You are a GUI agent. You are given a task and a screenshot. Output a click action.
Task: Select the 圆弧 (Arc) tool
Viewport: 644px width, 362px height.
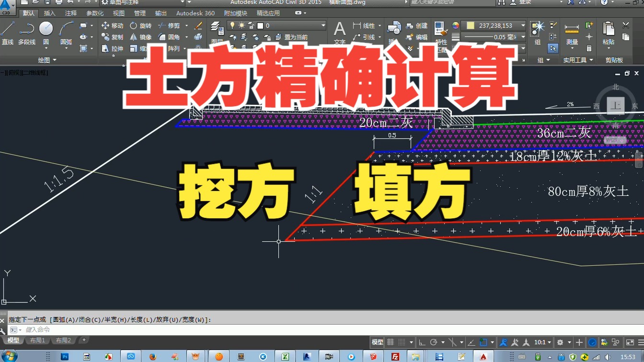point(66,33)
